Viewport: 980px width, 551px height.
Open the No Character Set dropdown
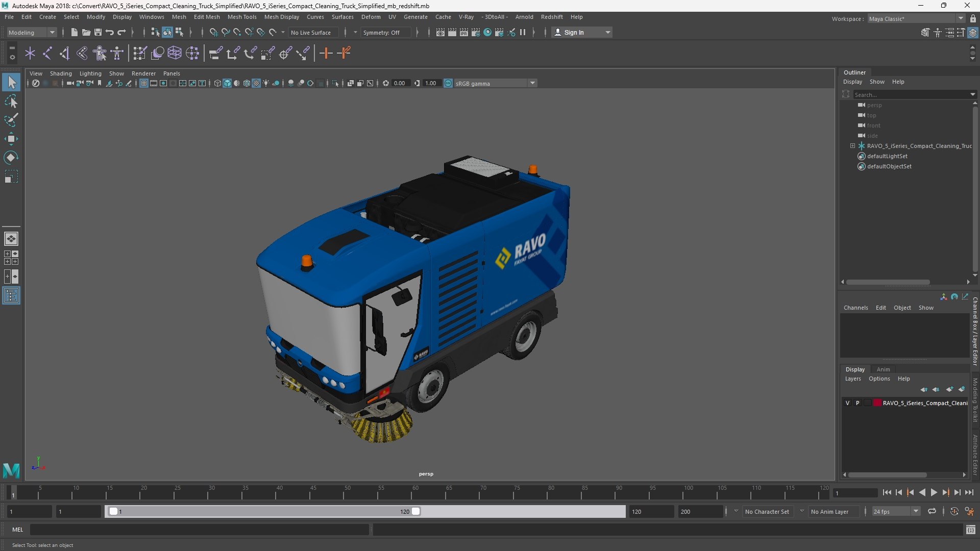767,511
